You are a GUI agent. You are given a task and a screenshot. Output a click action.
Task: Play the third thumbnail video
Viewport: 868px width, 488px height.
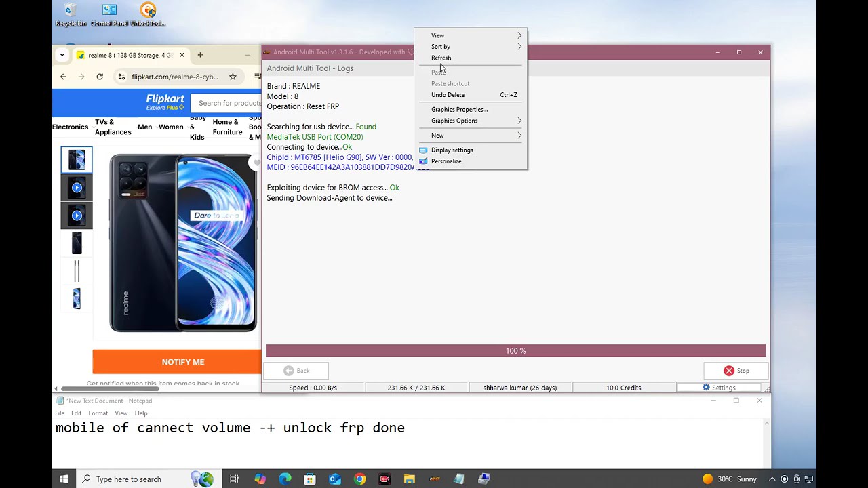click(x=77, y=216)
